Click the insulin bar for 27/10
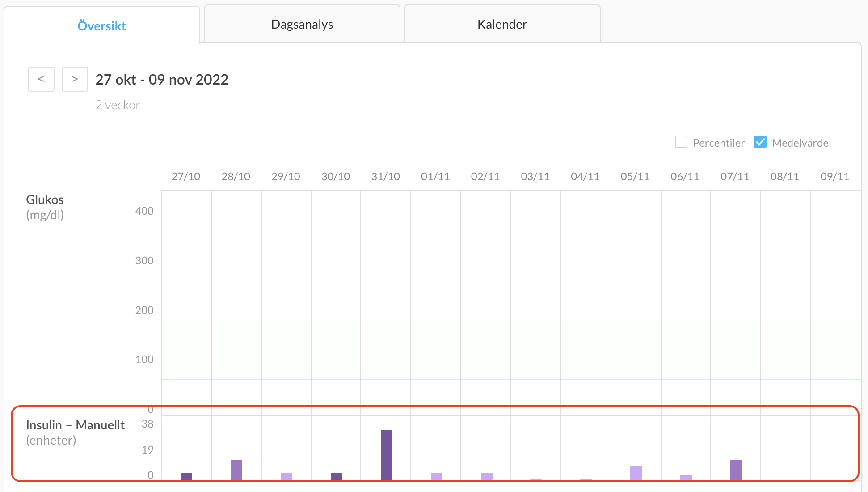The height and width of the screenshot is (492, 868). pyautogui.click(x=186, y=476)
